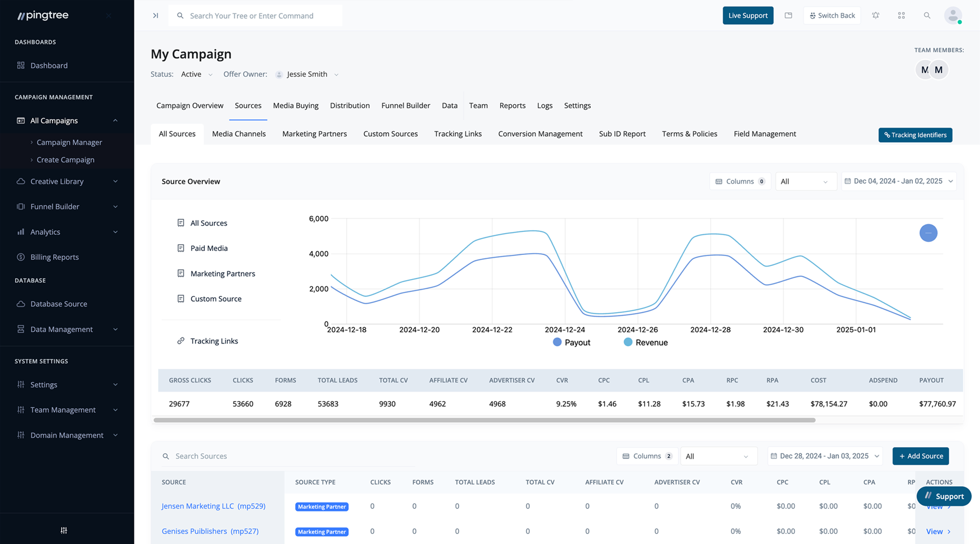Open the window icon next to Live Support
Image resolution: width=980 pixels, height=544 pixels.
788,16
